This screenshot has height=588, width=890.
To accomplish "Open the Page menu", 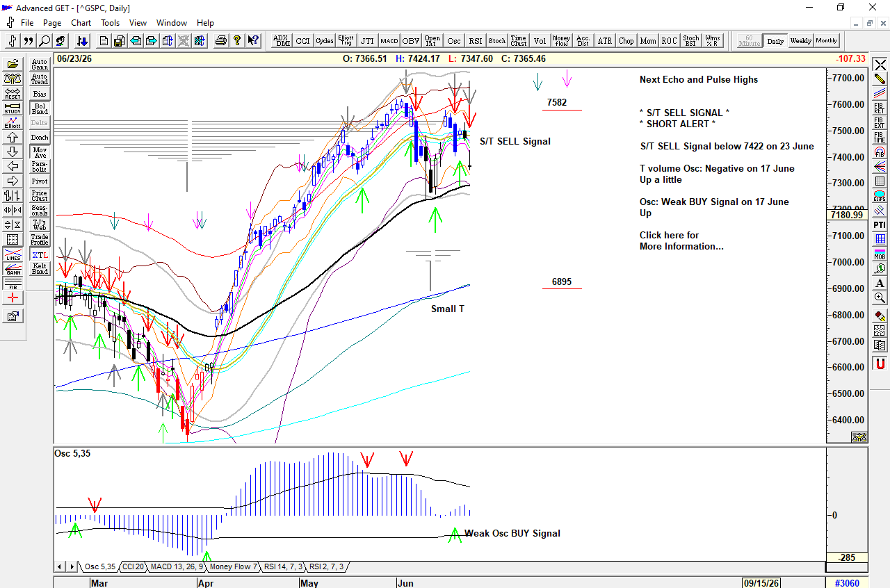I will [x=52, y=22].
